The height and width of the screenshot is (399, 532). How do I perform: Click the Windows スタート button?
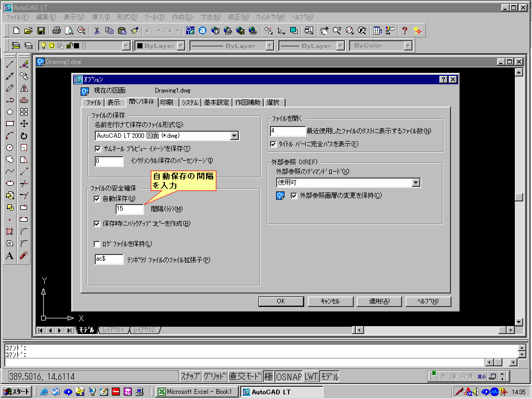(x=17, y=392)
